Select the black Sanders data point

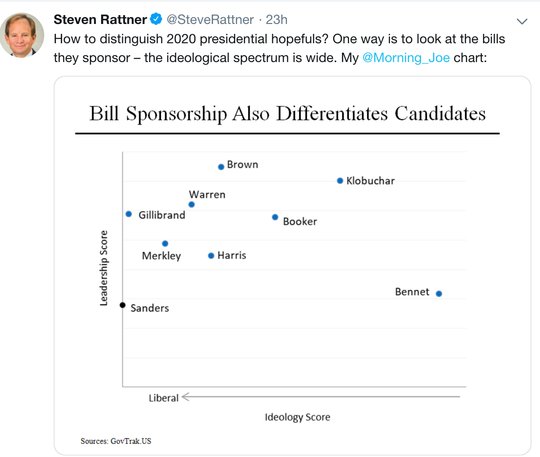pyautogui.click(x=123, y=305)
